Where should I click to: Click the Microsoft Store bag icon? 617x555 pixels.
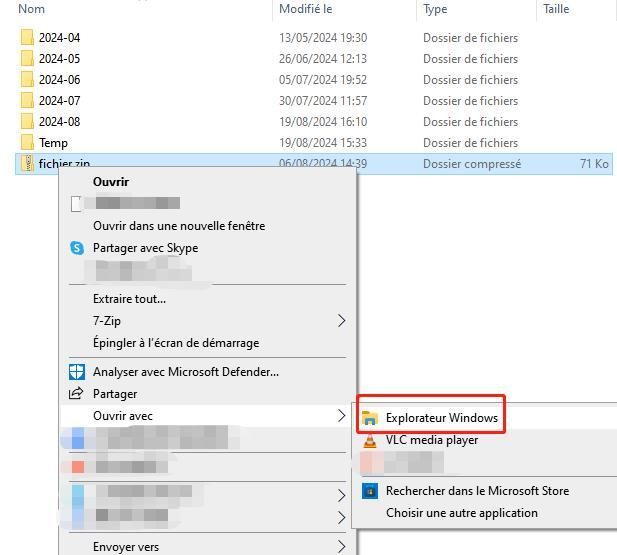click(x=369, y=491)
